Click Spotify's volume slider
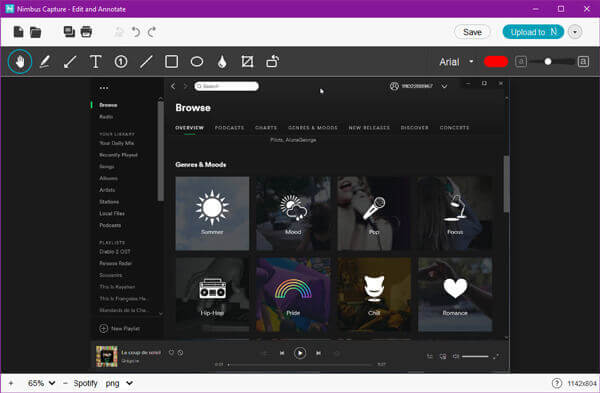This screenshot has width=600, height=393. point(475,357)
